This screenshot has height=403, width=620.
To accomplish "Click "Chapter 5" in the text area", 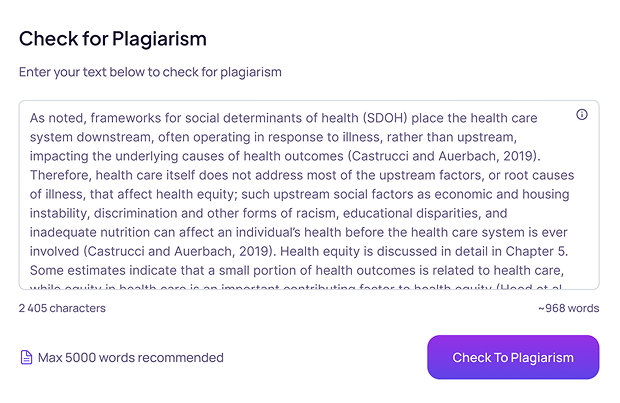I will [537, 251].
